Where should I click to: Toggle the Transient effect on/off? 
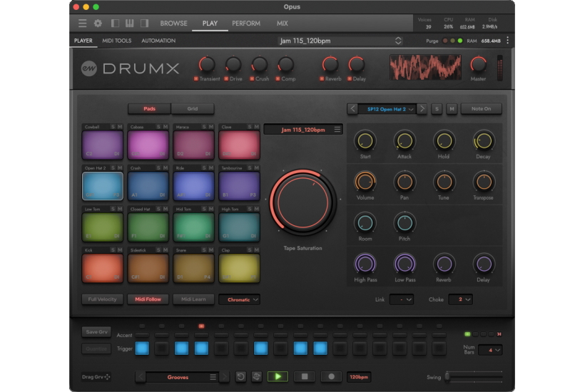click(x=196, y=79)
